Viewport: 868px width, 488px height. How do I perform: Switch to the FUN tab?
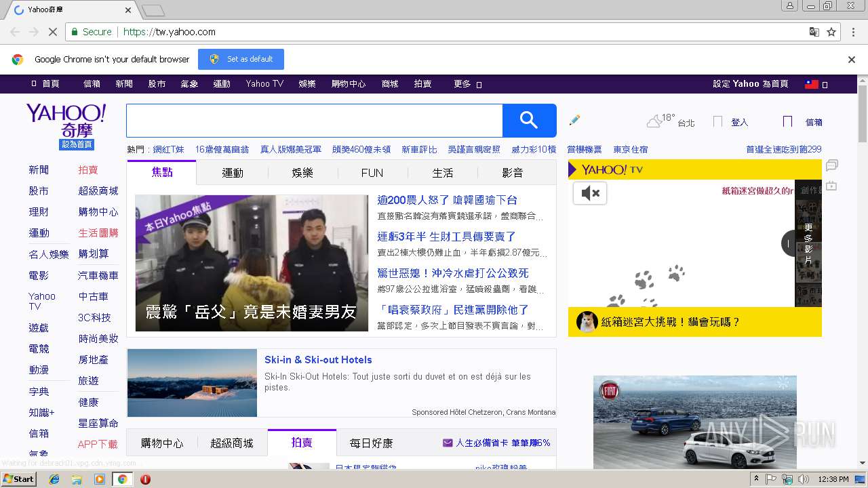[x=372, y=173]
